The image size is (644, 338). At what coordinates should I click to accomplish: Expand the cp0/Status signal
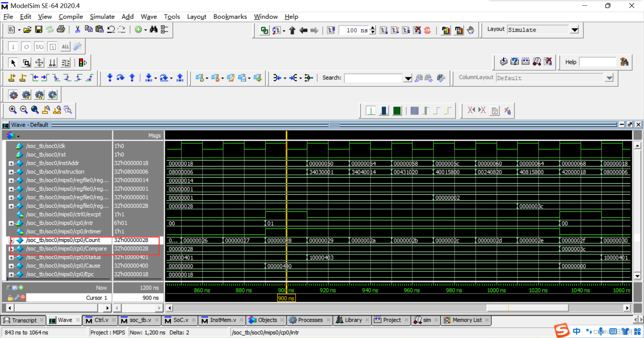tap(11, 258)
